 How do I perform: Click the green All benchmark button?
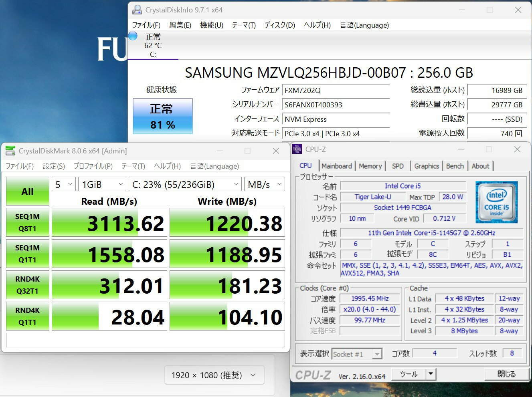coord(27,191)
